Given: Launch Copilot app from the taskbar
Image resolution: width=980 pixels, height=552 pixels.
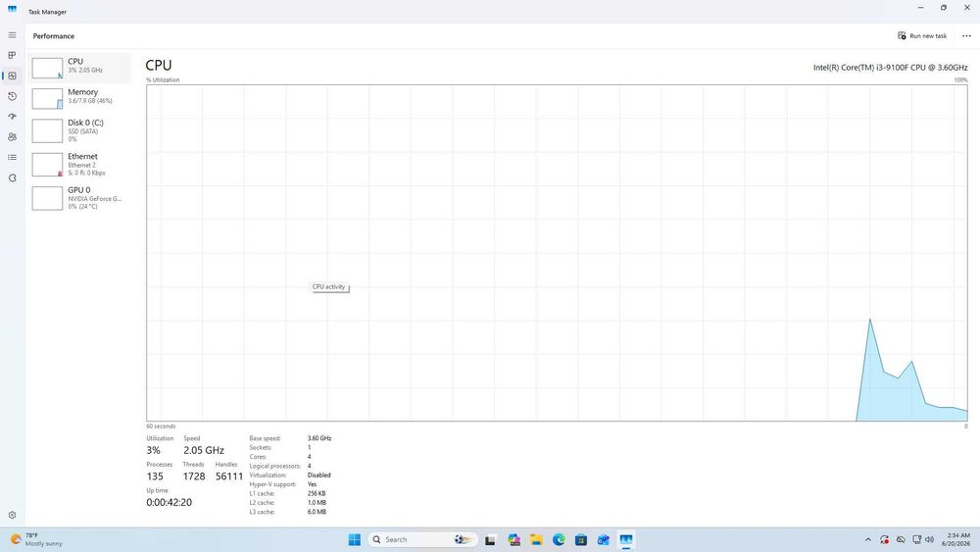Looking at the screenshot, I should point(514,539).
